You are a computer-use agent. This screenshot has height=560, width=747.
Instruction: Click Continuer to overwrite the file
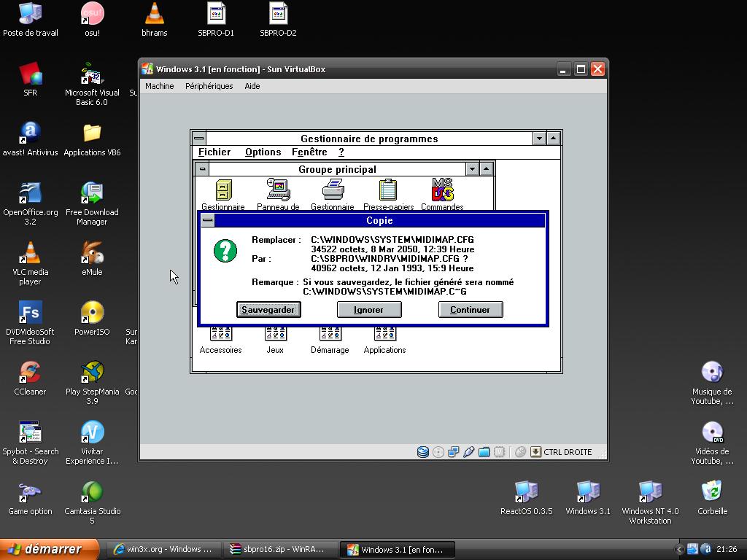[x=470, y=310]
